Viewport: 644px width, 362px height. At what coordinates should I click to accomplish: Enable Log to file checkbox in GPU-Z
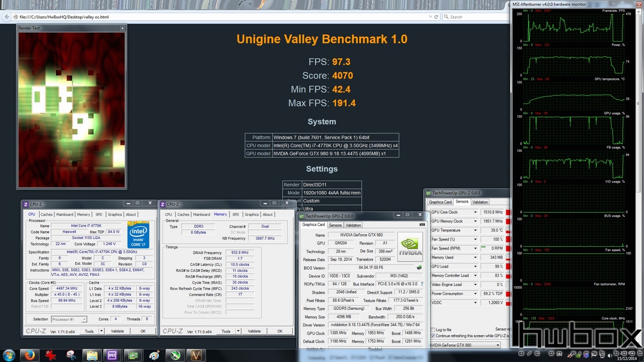(x=433, y=330)
